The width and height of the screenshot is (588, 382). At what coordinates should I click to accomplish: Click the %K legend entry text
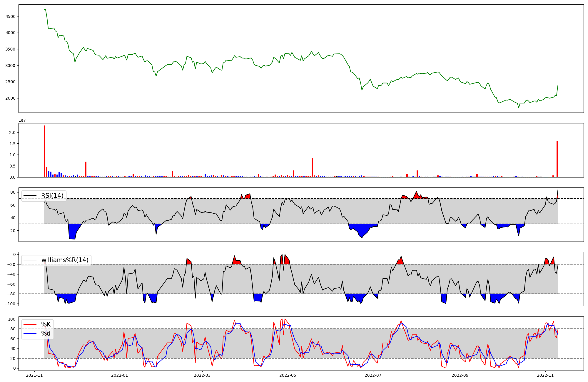(x=46, y=324)
